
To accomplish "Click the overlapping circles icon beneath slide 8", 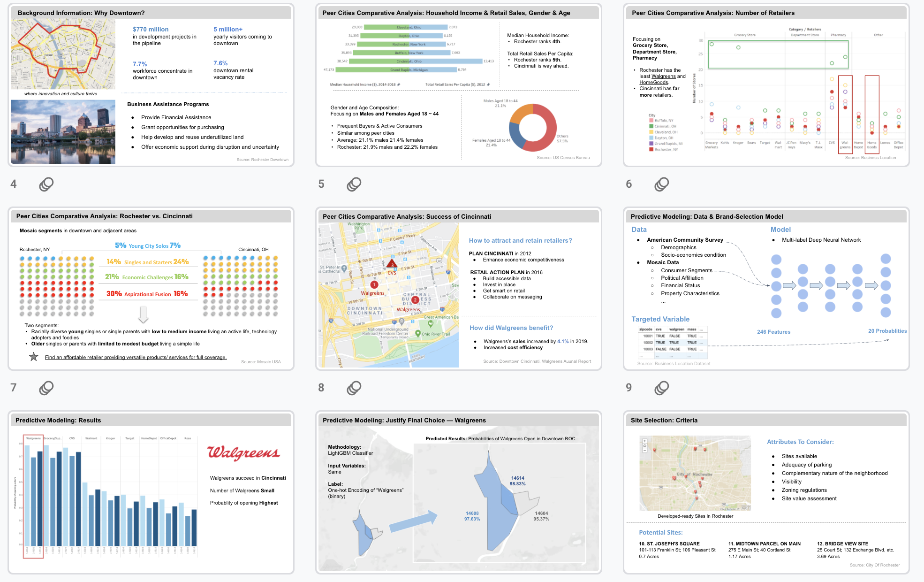I will coord(354,388).
